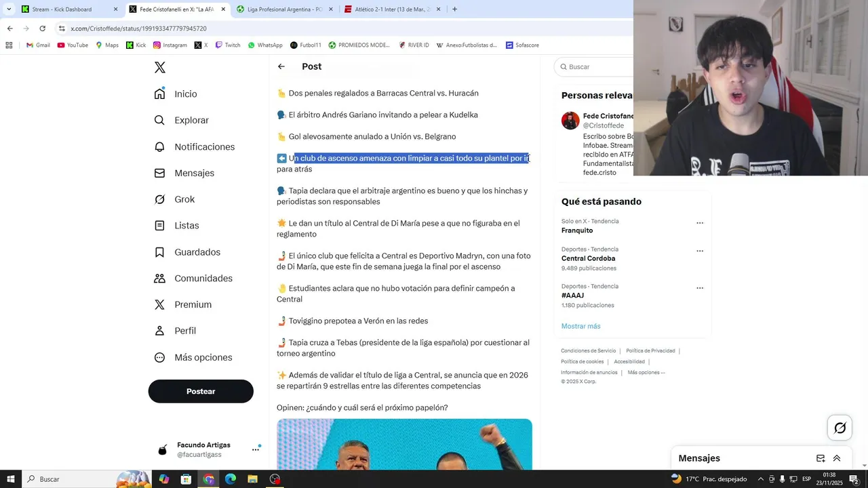Close the Stream - Kick Dashboard tab
This screenshot has width=868, height=488.
[115, 9]
